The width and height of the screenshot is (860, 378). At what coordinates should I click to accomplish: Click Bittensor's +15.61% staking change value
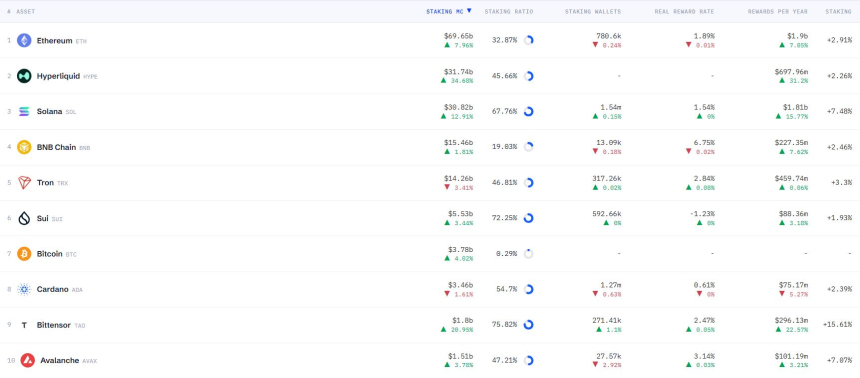click(x=837, y=325)
